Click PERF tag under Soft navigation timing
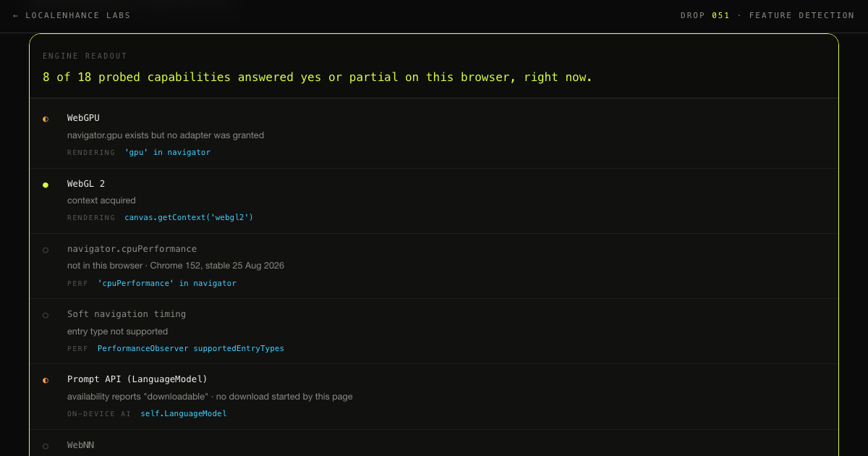Viewport: 868px width, 456px height. pyautogui.click(x=77, y=349)
